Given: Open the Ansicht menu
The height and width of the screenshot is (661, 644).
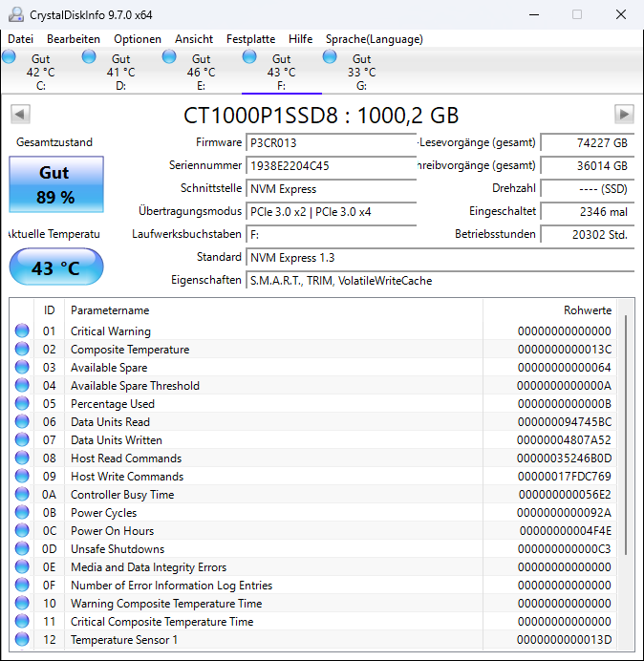Looking at the screenshot, I should (194, 39).
